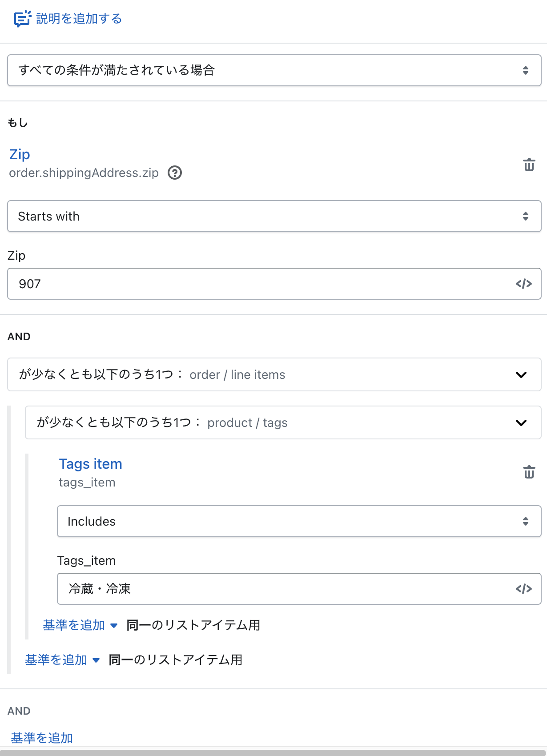Screen dimensions: 547x756
Task: Add criteria for the tags list item
Action: [x=80, y=625]
